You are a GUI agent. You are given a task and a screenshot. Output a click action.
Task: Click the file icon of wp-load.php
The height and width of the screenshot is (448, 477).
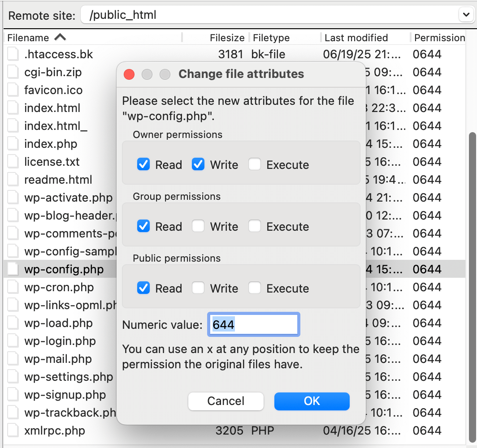[13, 323]
